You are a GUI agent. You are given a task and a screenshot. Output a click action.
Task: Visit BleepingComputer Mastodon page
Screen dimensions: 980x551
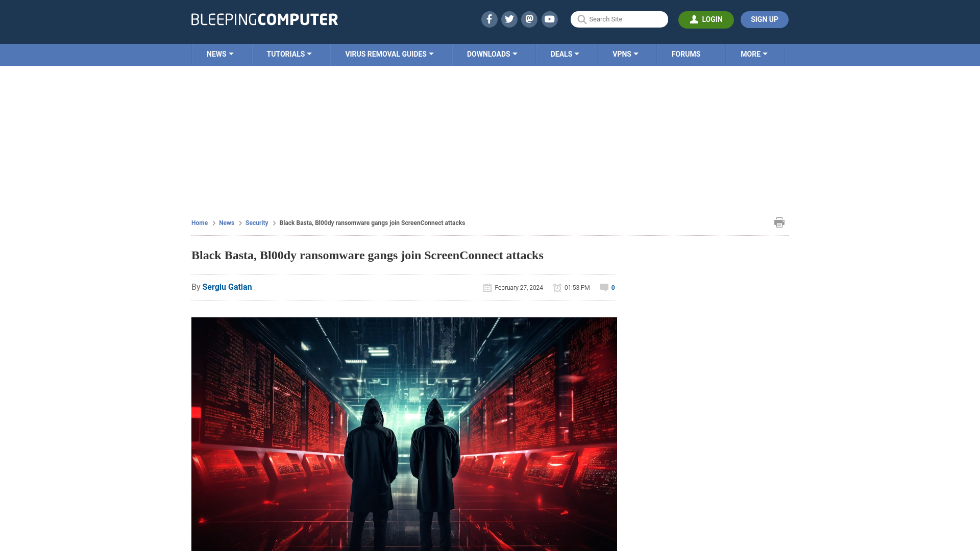coord(530,19)
